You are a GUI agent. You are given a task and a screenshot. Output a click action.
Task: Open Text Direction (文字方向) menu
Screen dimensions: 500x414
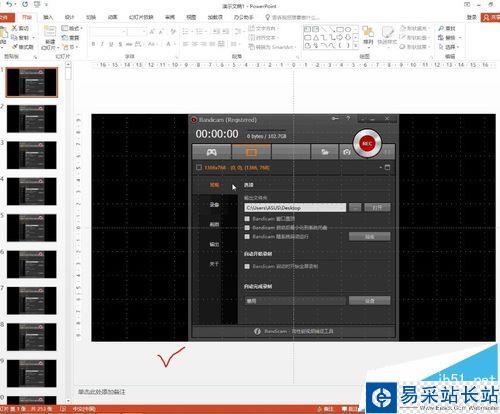263,28
